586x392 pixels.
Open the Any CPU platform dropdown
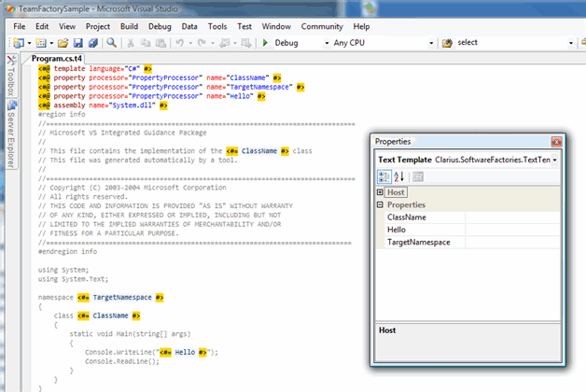(430, 43)
